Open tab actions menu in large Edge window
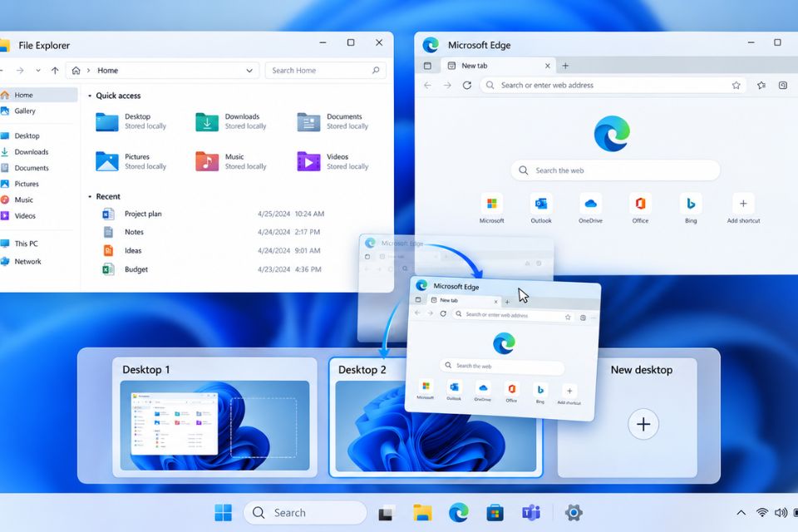798x532 pixels. [x=427, y=66]
